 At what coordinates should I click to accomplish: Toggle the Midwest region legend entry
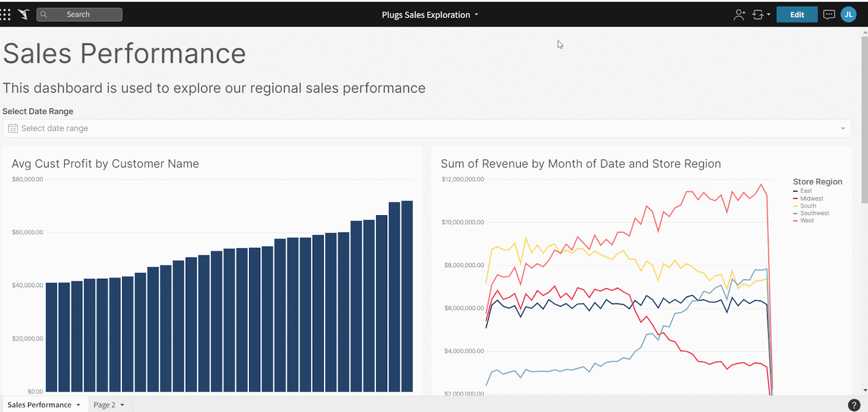pos(808,198)
